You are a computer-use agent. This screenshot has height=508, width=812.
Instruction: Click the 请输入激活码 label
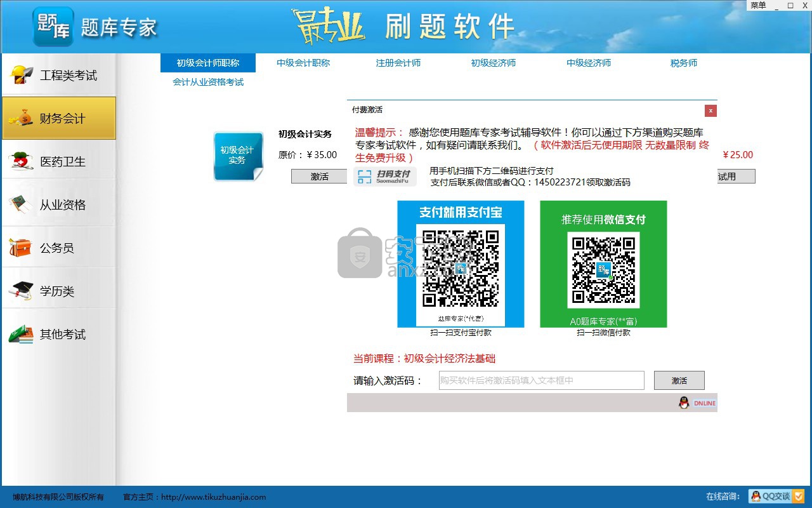click(388, 381)
